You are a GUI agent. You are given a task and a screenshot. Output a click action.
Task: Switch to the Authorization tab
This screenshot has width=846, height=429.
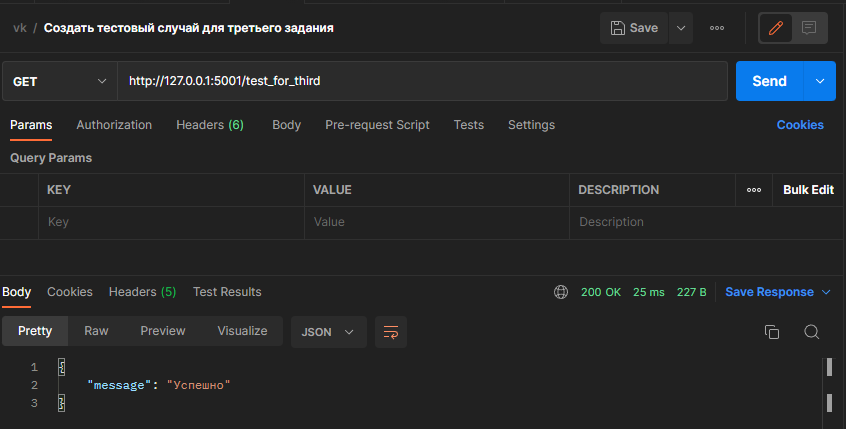(x=114, y=125)
